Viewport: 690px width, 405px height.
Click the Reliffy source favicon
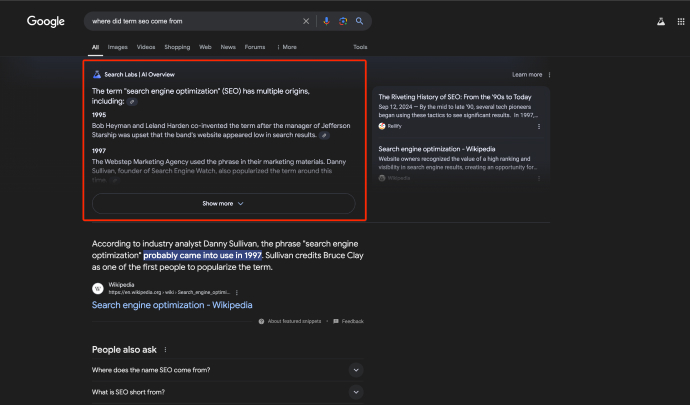pyautogui.click(x=382, y=126)
